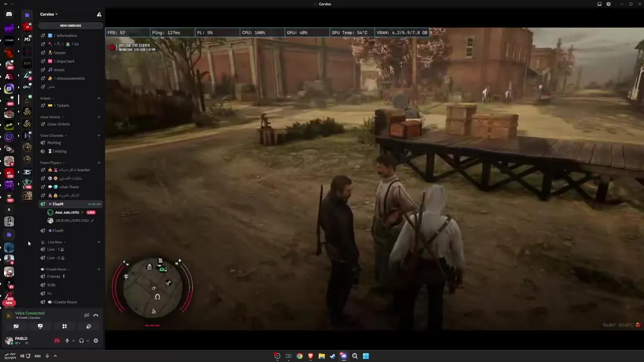Join the Live - 2 voice channel
The width and height of the screenshot is (644, 362).
(x=70, y=258)
